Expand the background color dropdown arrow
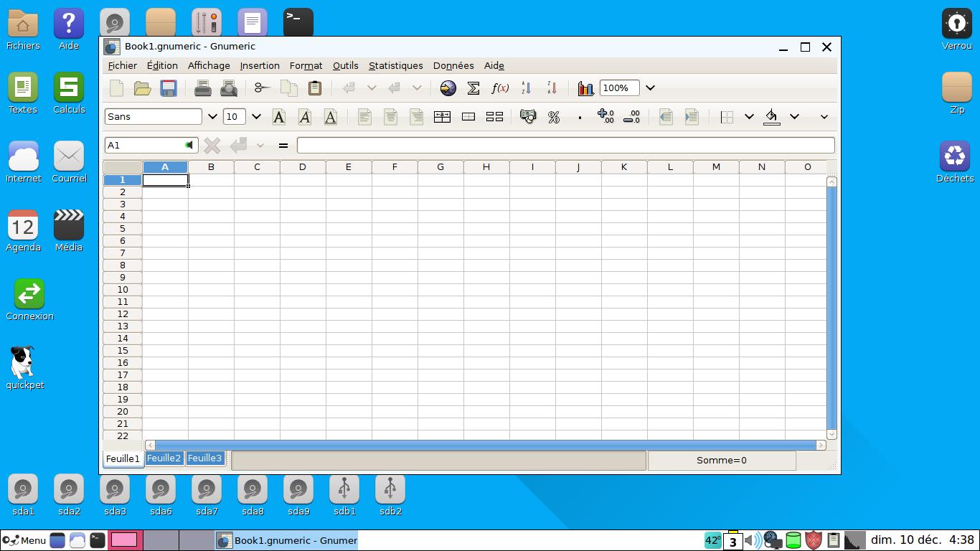The height and width of the screenshot is (551, 980). pos(794,116)
